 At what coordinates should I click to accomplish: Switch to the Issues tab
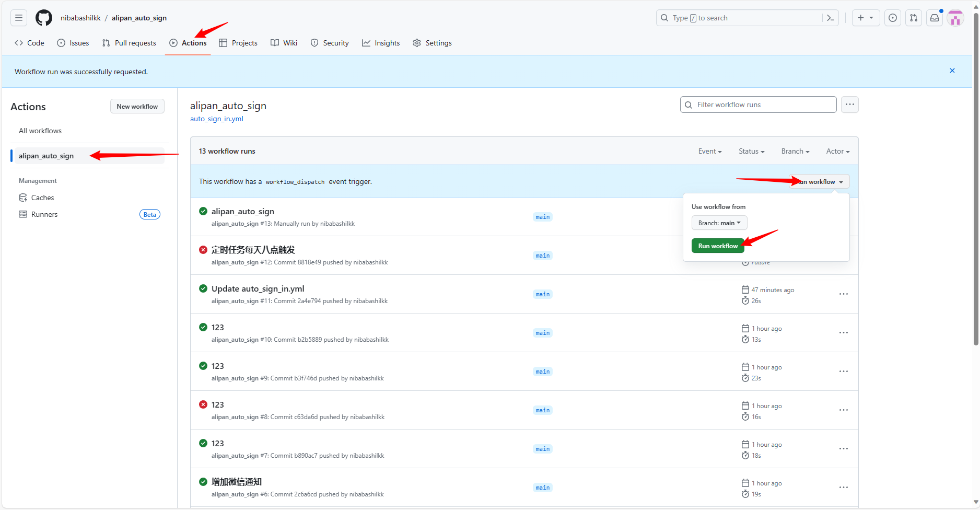click(73, 43)
